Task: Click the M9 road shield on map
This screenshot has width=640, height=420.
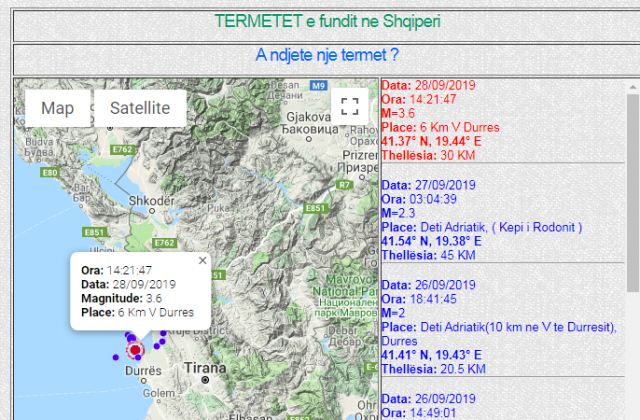Action: coord(318,86)
